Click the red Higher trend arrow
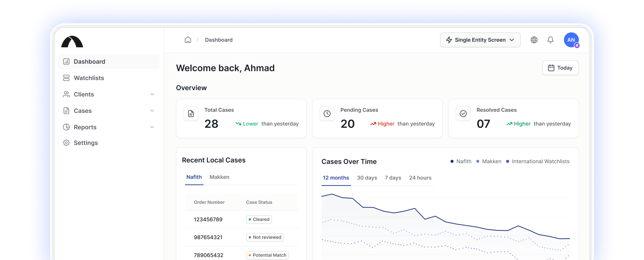Viewport: 644px width, 260px height. coord(373,124)
